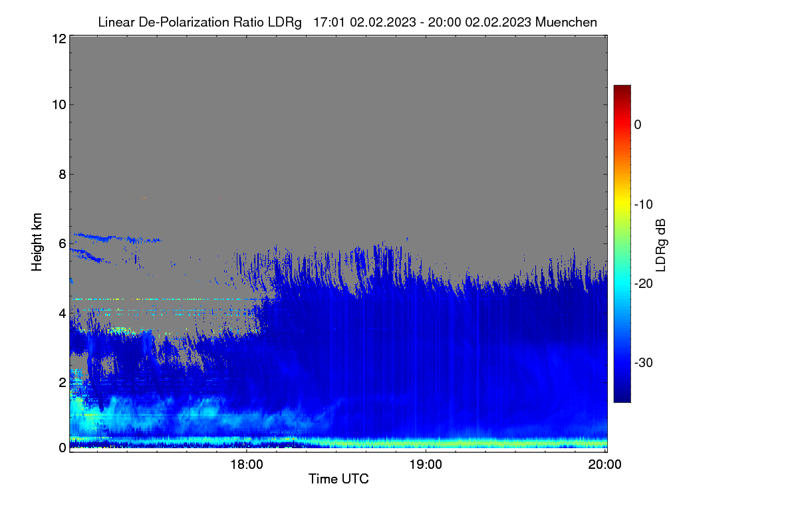Click the LDRg dB colorbar title
Screen dimensions: 798x532
(661, 244)
